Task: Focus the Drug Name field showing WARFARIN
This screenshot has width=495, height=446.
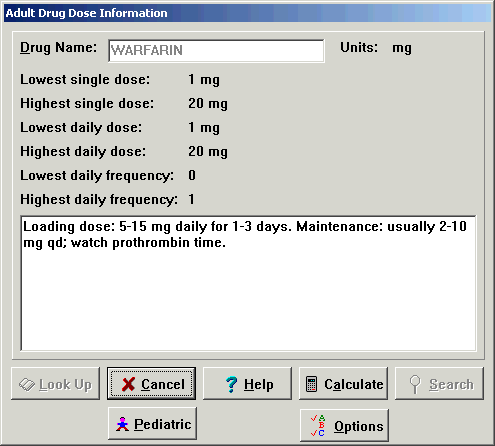Action: (216, 51)
